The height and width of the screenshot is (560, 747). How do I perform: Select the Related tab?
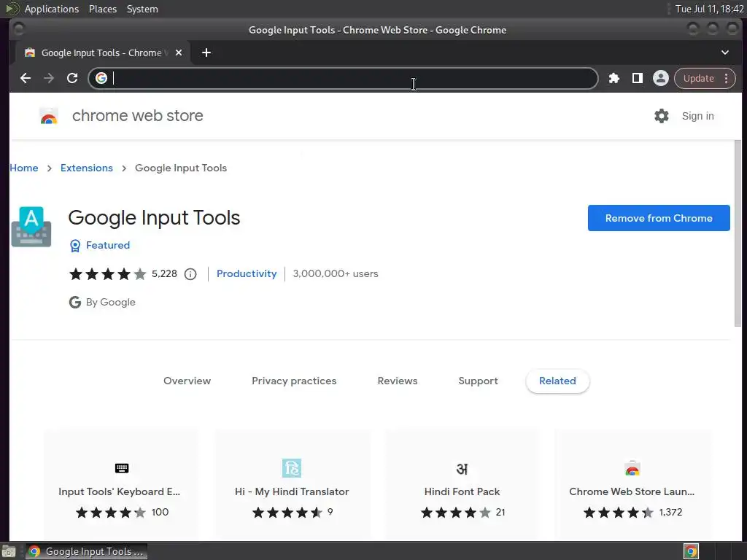pos(557,381)
